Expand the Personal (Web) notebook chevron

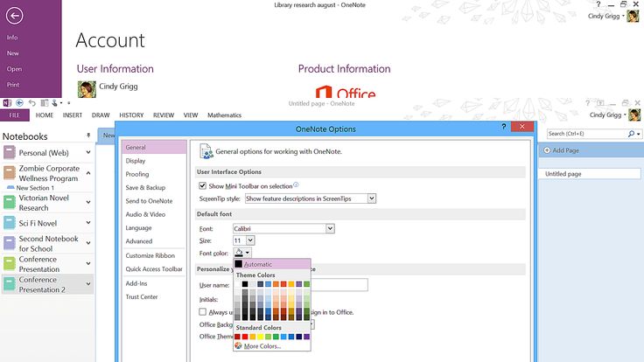[88, 152]
